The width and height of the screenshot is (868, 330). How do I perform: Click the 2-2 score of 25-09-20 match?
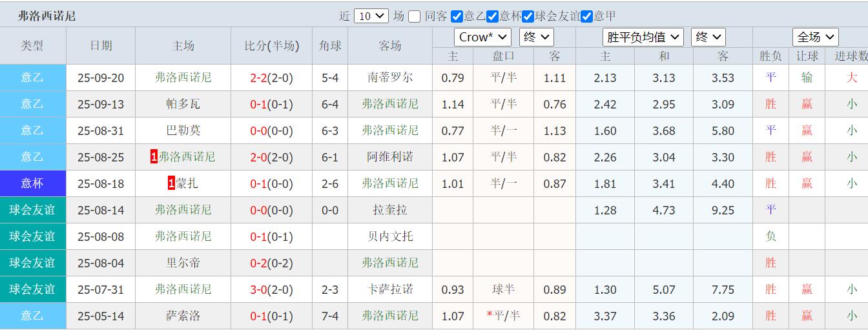click(x=258, y=78)
